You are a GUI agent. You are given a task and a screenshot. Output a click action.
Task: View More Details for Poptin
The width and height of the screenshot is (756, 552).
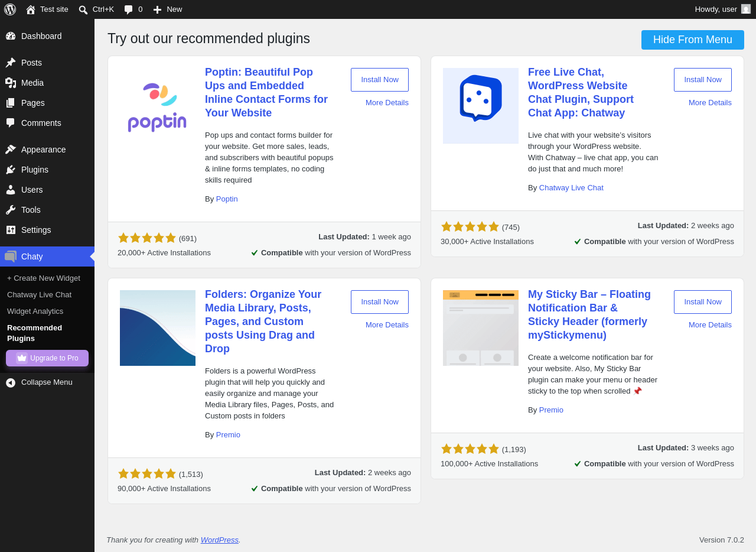click(x=387, y=102)
